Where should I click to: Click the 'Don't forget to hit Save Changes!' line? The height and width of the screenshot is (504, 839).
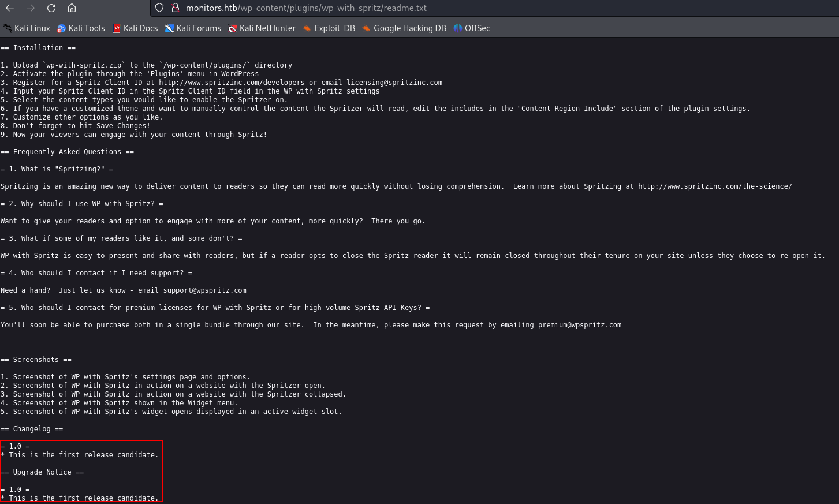click(x=76, y=126)
